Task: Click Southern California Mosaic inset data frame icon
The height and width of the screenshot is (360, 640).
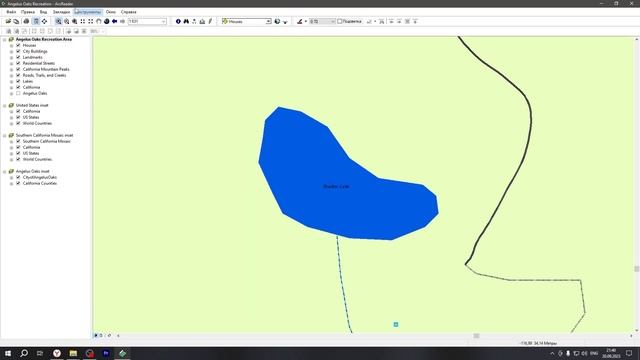Action: pyautogui.click(x=11, y=135)
